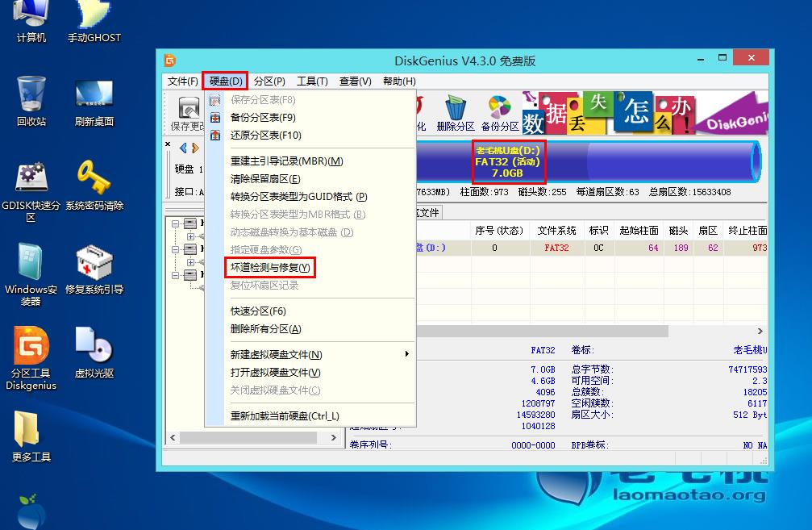Screen dimensions: 812x530
Task: Select the 老毛桃U盘(D:) partition in the bar
Action: click(508, 161)
